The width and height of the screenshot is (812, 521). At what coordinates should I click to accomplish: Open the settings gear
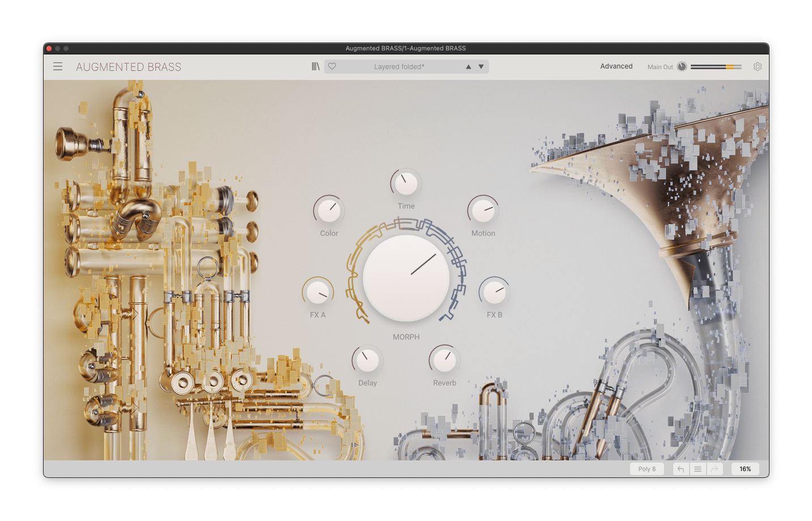[758, 66]
